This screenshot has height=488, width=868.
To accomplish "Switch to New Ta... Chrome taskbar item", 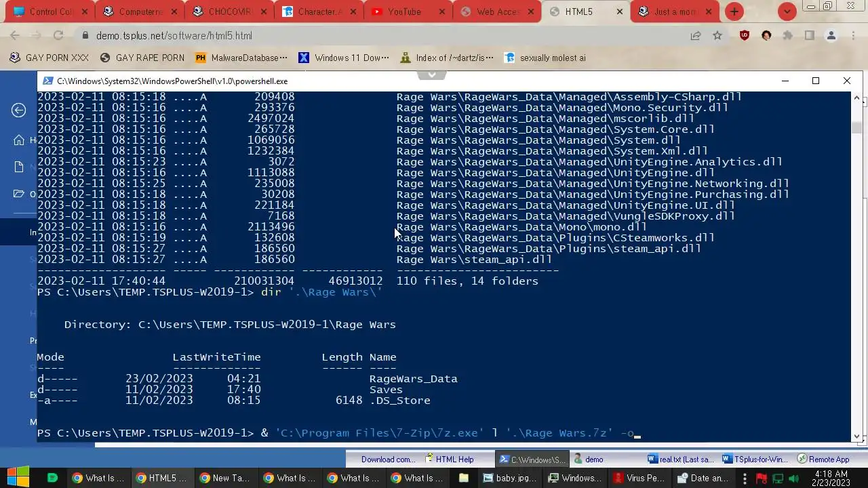I will pos(225,478).
